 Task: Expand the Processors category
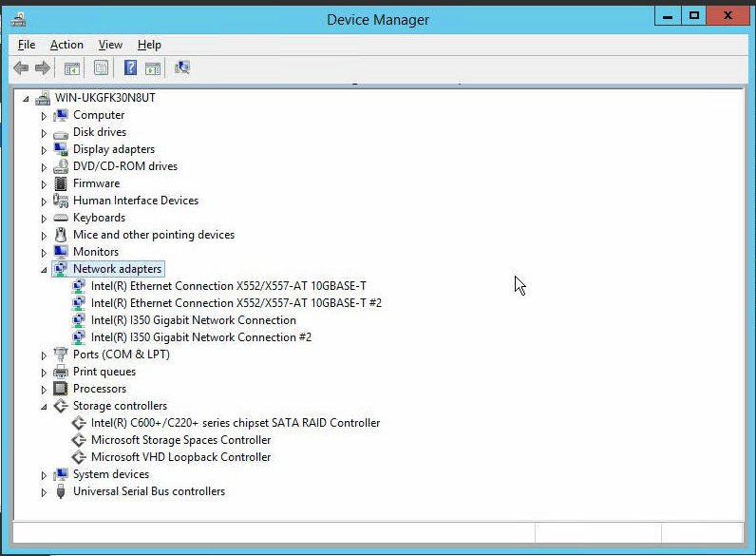click(44, 390)
